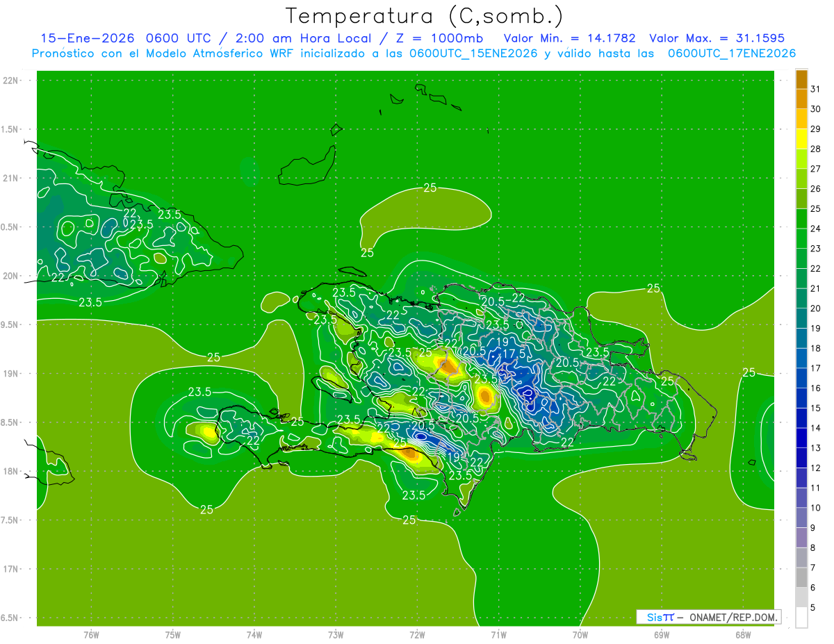The image size is (834, 644).
Task: Click the '69W' longitude axis label
Action: pyautogui.click(x=662, y=634)
